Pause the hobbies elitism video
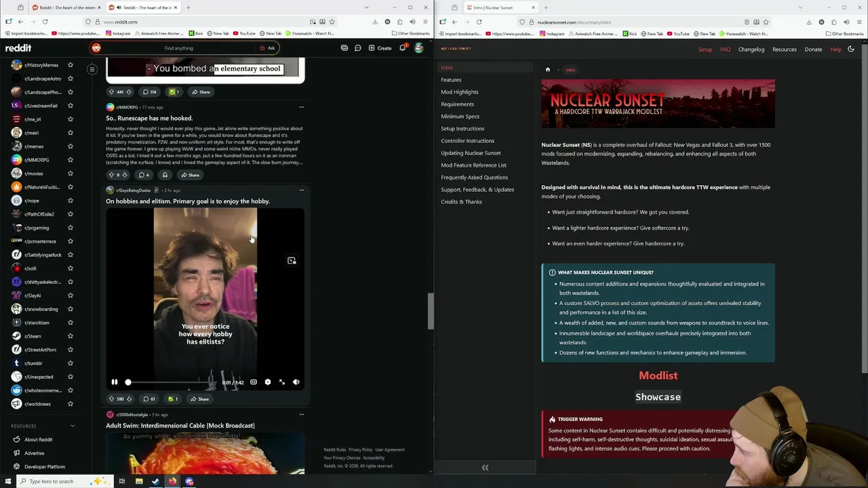Image resolution: width=868 pixels, height=488 pixels. click(114, 382)
